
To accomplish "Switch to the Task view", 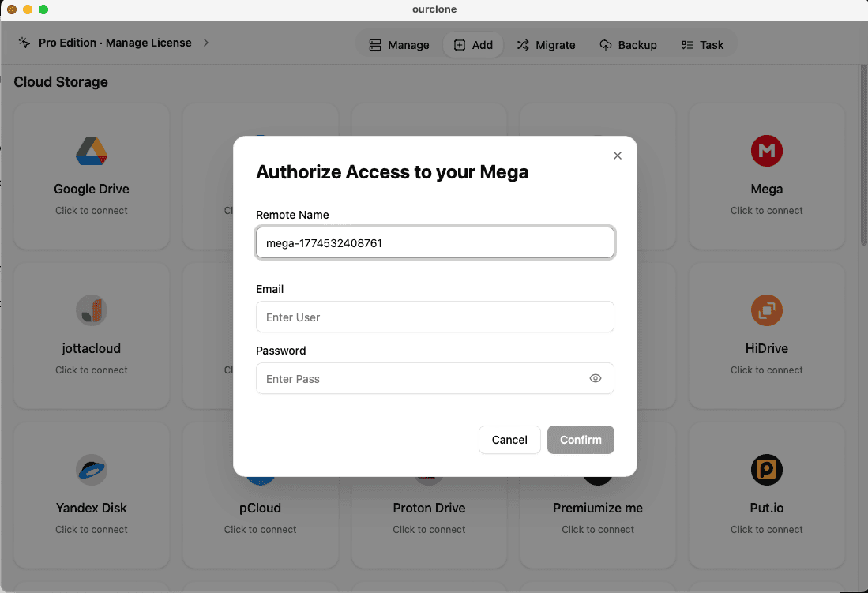I will click(x=702, y=45).
